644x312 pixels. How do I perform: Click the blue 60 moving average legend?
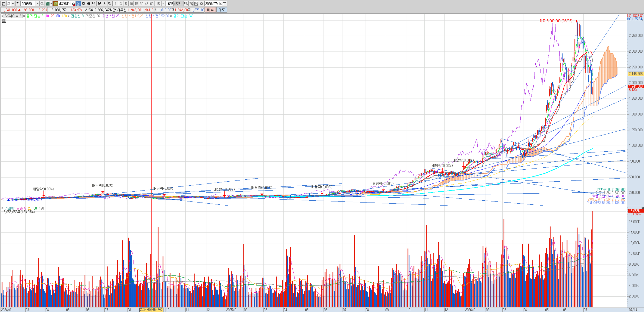(58, 16)
